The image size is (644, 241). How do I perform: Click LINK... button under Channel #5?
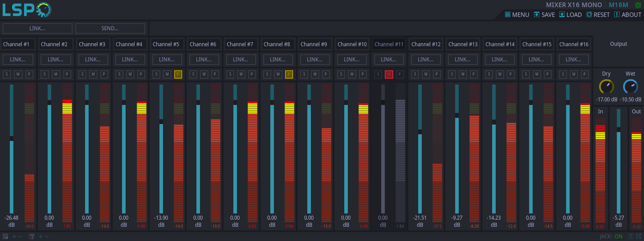click(167, 59)
